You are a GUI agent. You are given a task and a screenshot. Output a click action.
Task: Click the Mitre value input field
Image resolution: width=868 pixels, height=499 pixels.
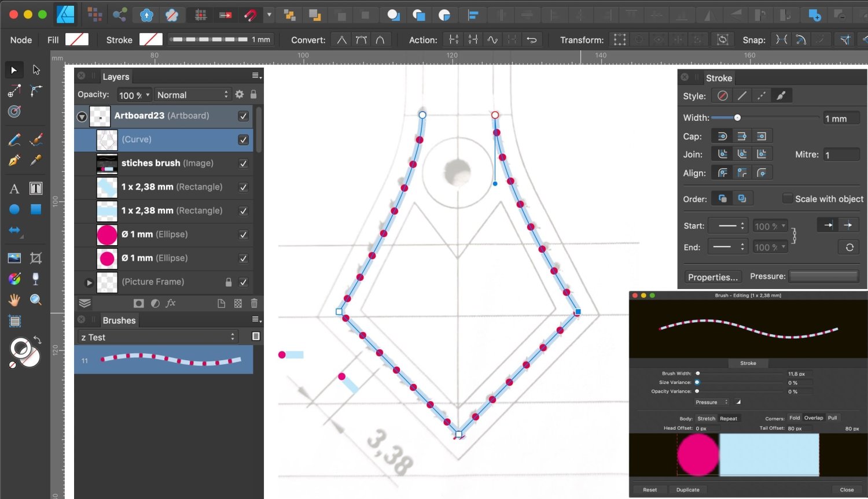(x=841, y=154)
